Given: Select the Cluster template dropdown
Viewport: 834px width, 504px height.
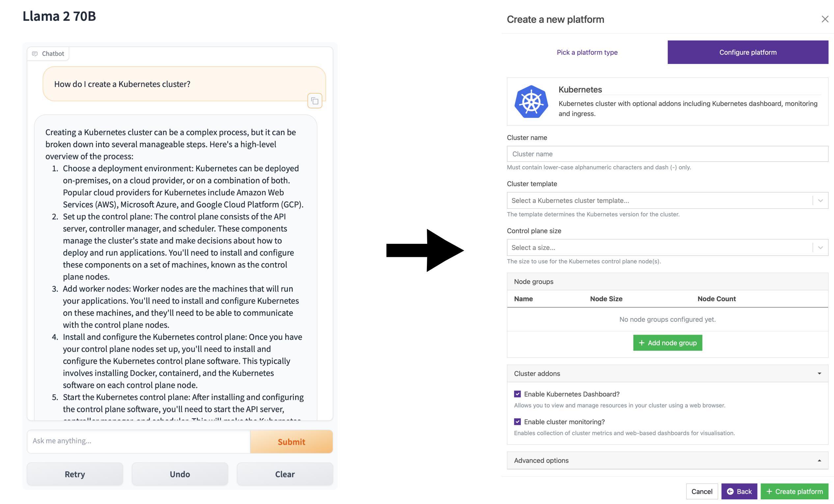Looking at the screenshot, I should coord(667,200).
